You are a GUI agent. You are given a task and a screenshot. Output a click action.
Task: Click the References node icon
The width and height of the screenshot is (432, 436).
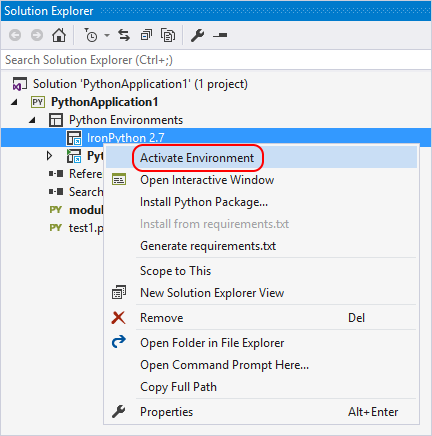[56, 174]
